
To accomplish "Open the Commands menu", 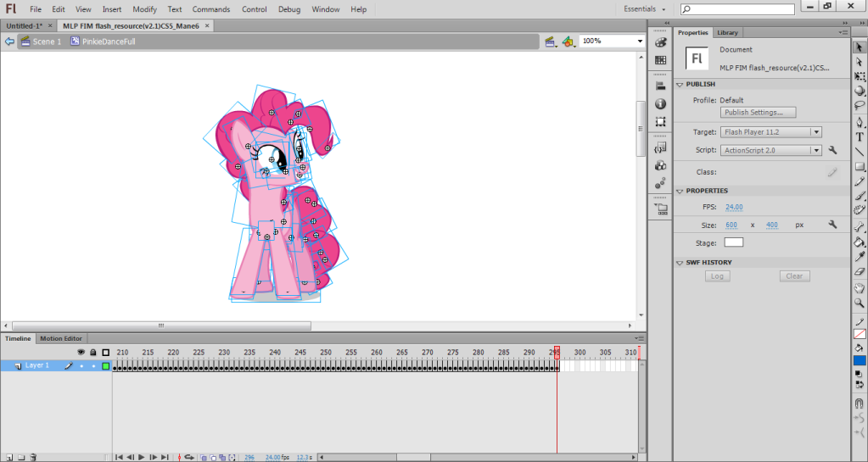I will (x=211, y=9).
